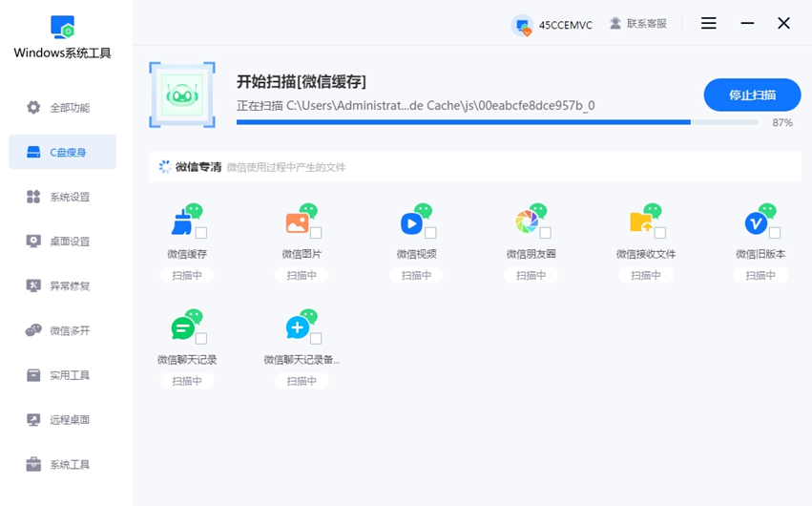Click 扫描中 status under 微信聊天记录
812x506 pixels.
click(187, 381)
